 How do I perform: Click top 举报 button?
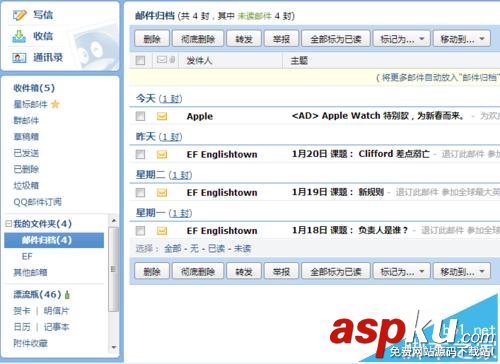point(281,39)
